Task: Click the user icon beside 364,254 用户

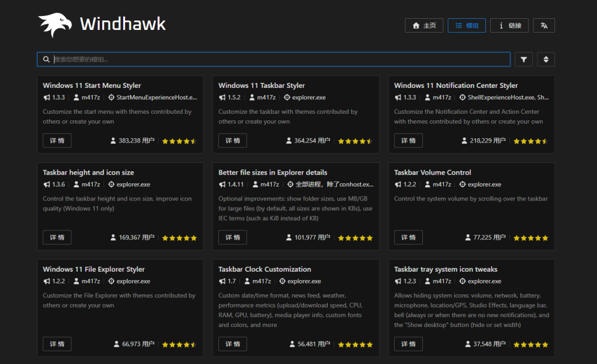Action: [289, 141]
